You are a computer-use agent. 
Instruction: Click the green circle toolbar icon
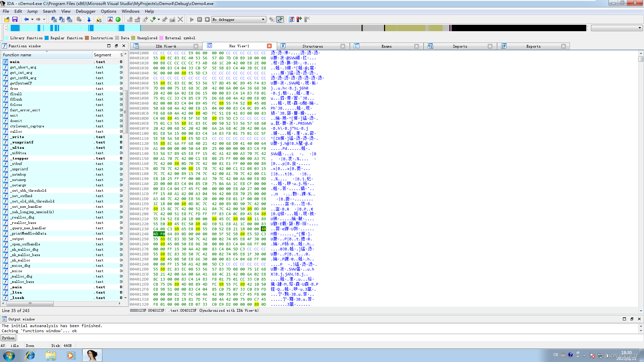(118, 19)
